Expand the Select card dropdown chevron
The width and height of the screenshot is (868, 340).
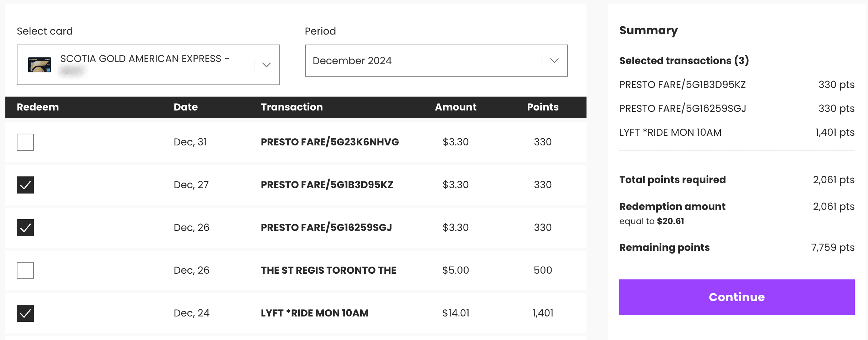click(266, 65)
